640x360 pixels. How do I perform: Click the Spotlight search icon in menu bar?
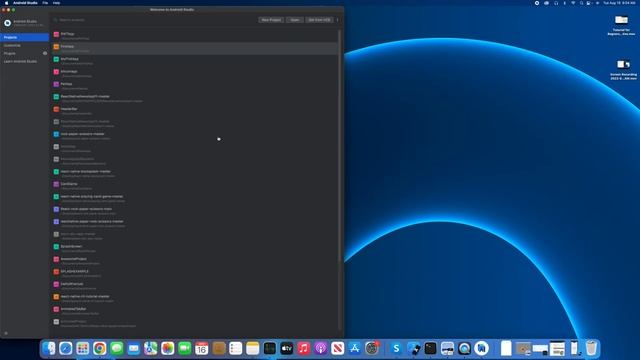(581, 3)
